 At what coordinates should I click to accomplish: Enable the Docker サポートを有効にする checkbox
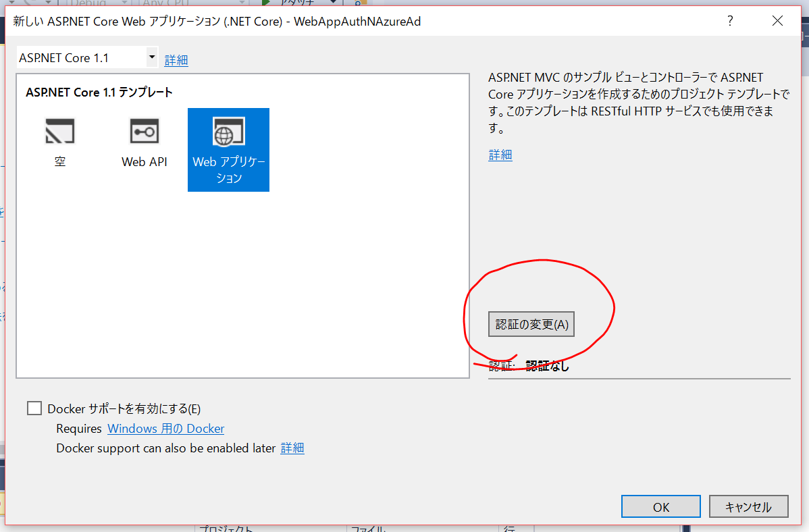point(34,408)
